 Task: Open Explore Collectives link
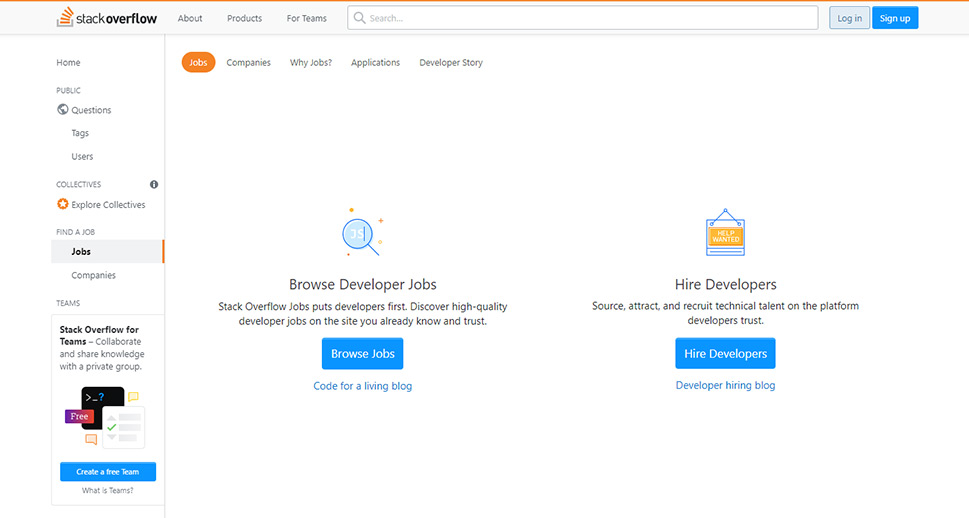[108, 205]
